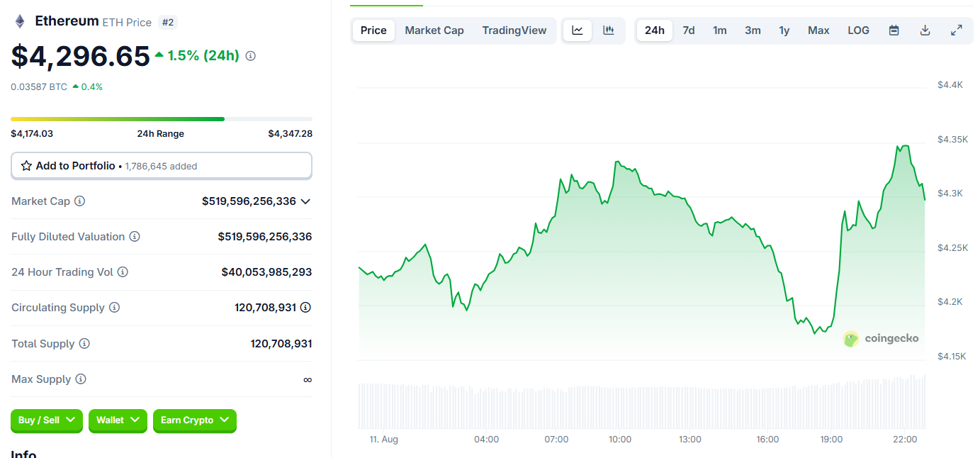Show Fully Diluted Valuation info icon
Screen dimensions: 980x458
pos(135,237)
